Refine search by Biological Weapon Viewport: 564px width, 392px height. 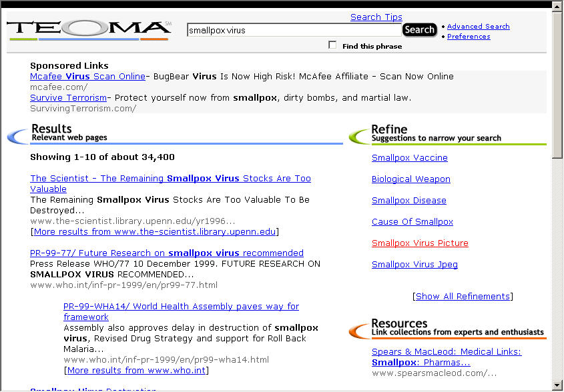pyautogui.click(x=410, y=179)
